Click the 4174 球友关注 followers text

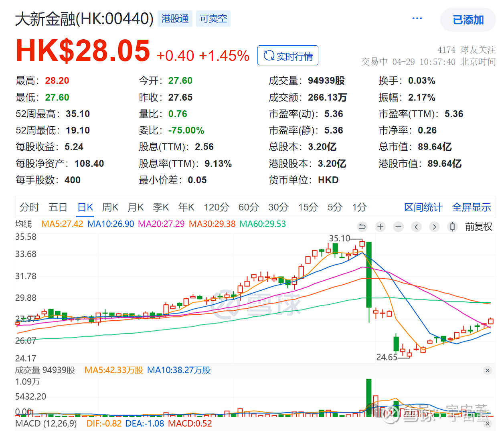tap(467, 50)
